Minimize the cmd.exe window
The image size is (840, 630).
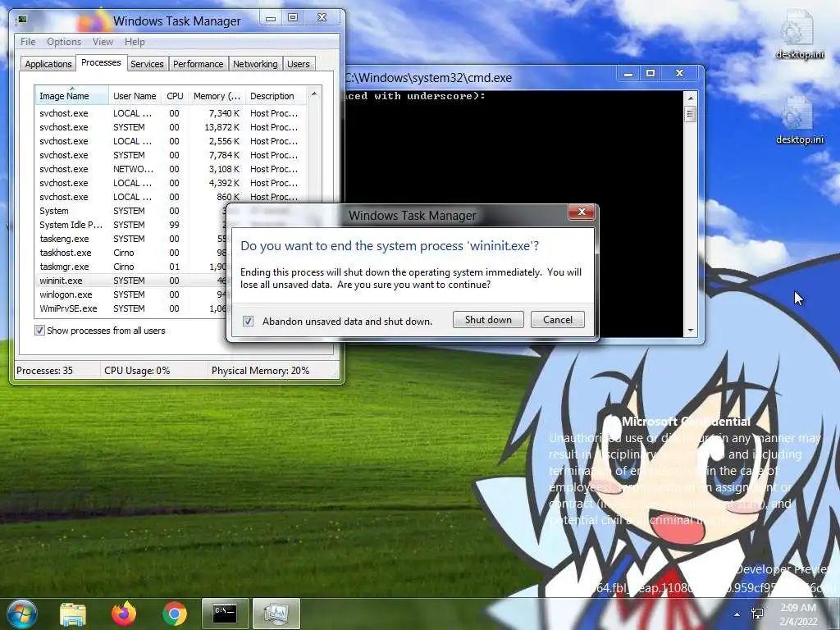click(x=628, y=73)
